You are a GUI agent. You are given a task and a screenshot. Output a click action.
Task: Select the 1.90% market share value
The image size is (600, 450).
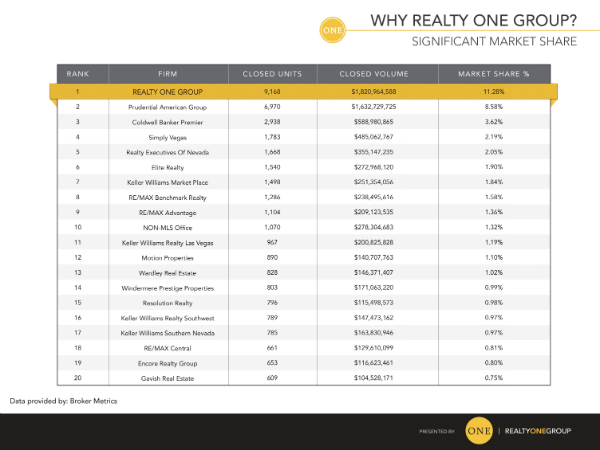[494, 167]
